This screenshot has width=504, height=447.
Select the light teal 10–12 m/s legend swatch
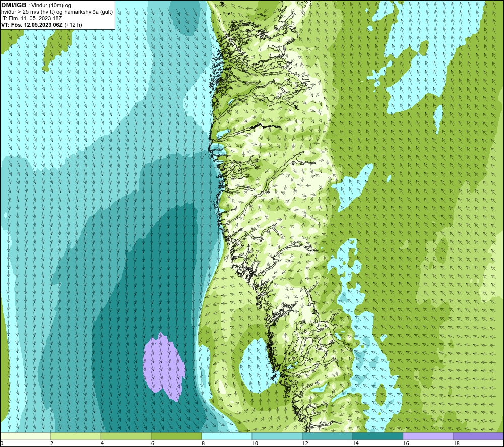277,436
